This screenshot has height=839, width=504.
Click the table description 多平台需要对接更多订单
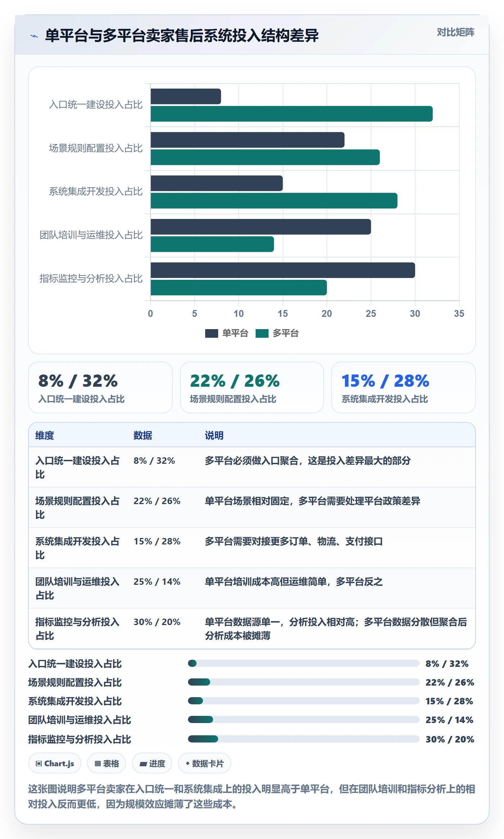click(294, 541)
